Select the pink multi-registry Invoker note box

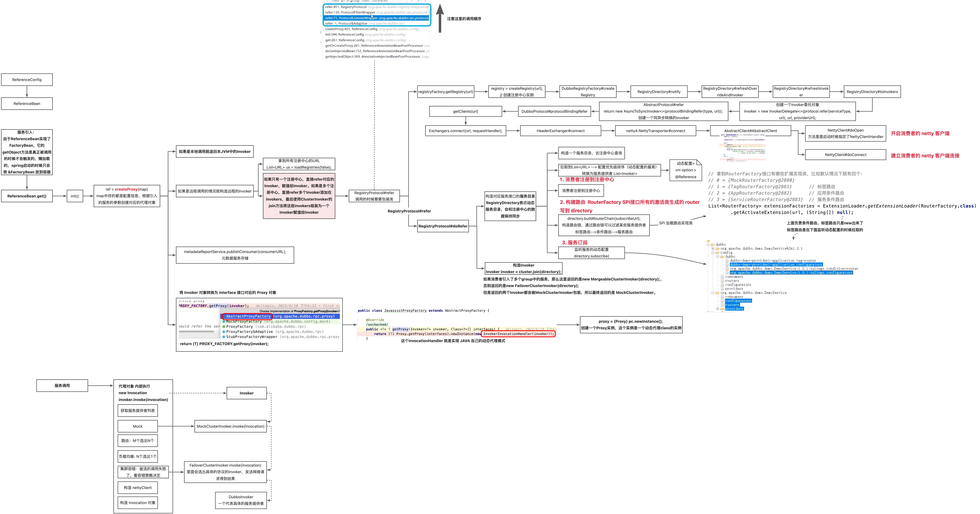pyautogui.click(x=299, y=196)
